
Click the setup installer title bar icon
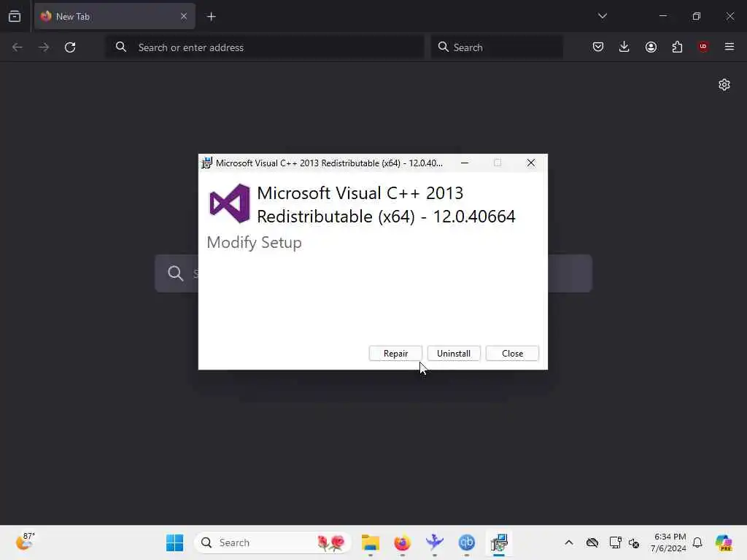206,163
